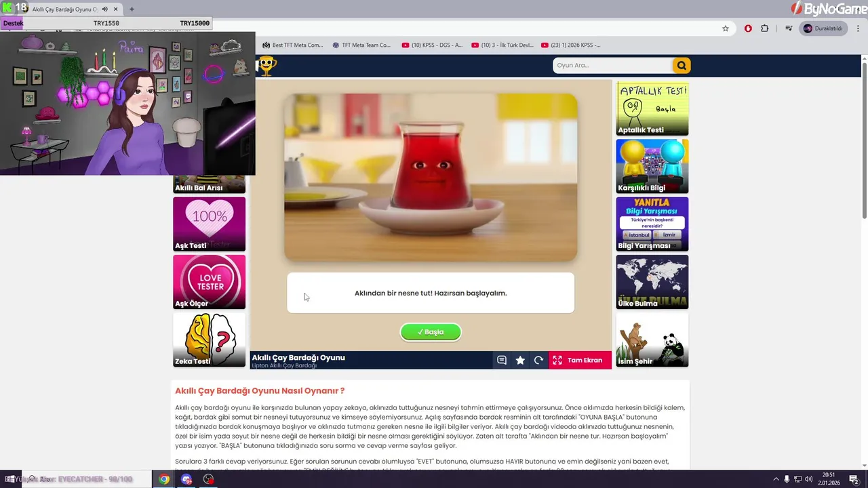Open the (23) 1) 2026 KPSS bookmark
868x488 pixels.
tap(571, 45)
